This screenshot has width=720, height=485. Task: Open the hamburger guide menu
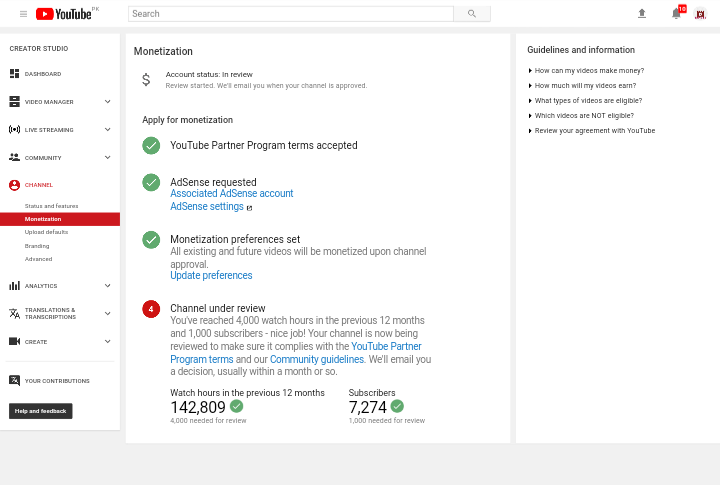(23, 14)
